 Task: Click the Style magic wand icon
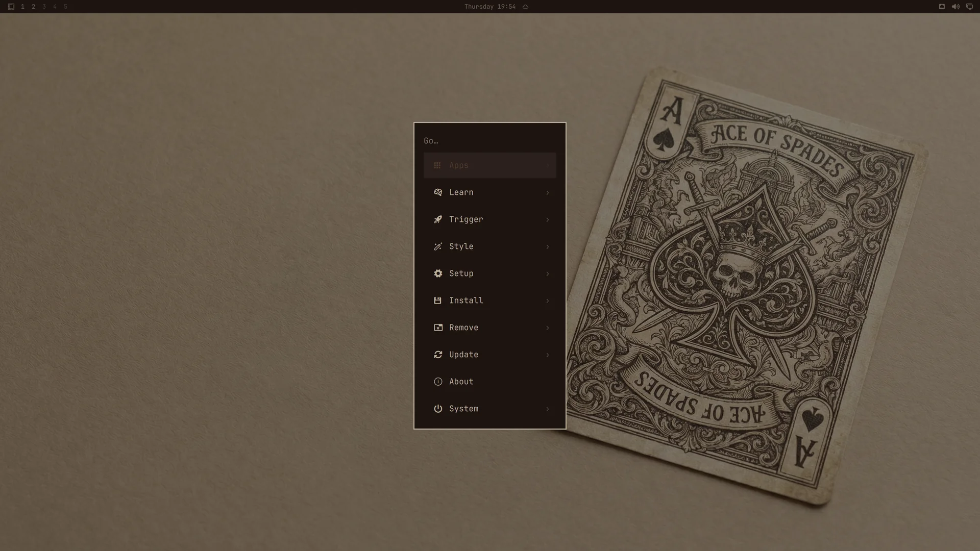[438, 246]
